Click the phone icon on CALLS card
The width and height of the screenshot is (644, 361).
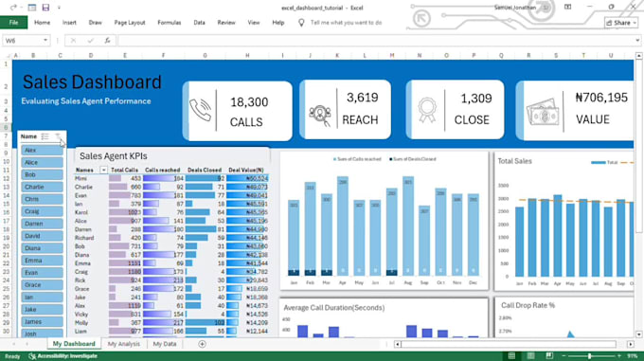coord(200,110)
